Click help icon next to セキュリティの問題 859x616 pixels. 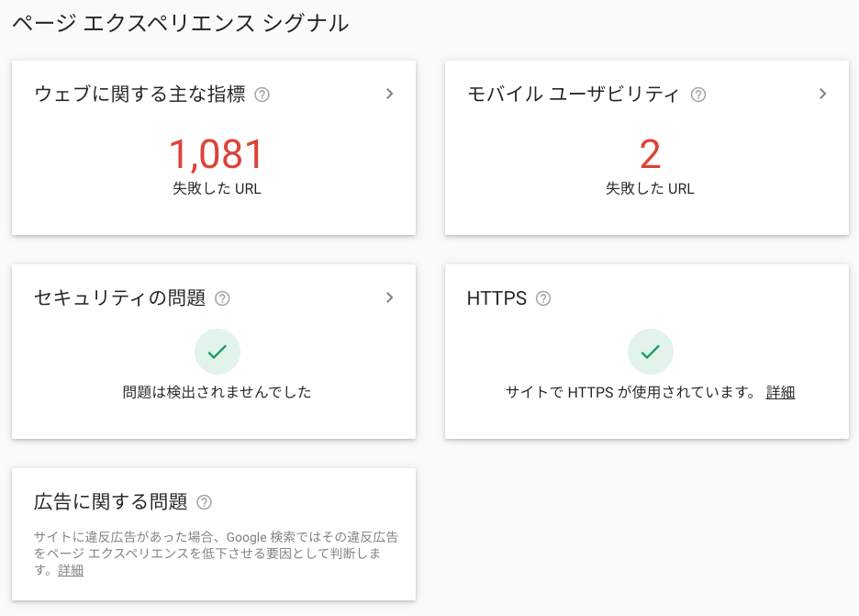[222, 298]
